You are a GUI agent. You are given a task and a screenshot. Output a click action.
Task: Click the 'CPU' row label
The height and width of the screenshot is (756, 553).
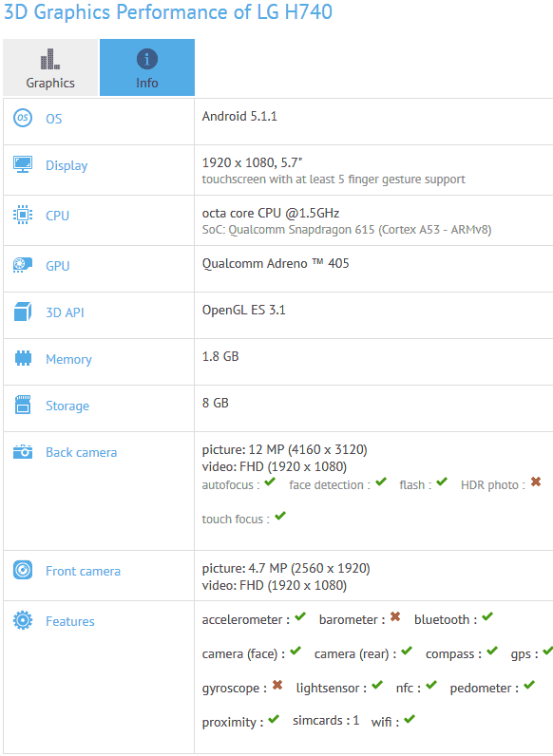57,216
